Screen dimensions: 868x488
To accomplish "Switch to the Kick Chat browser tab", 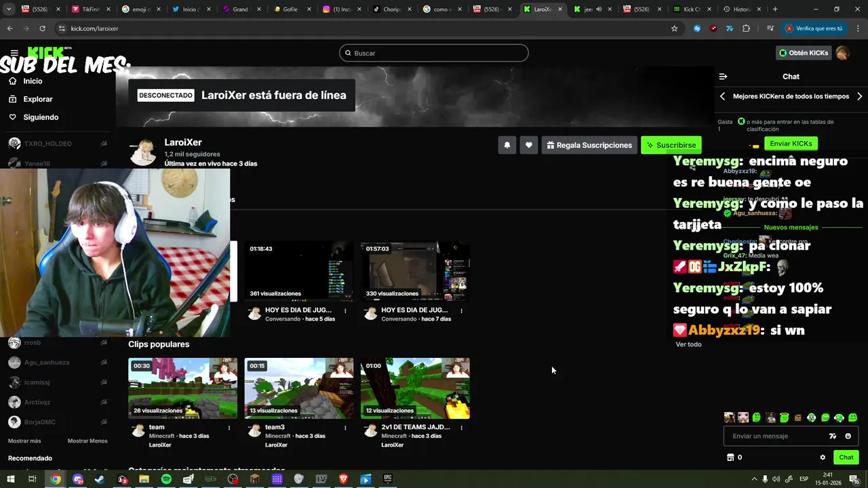I will coord(692,9).
